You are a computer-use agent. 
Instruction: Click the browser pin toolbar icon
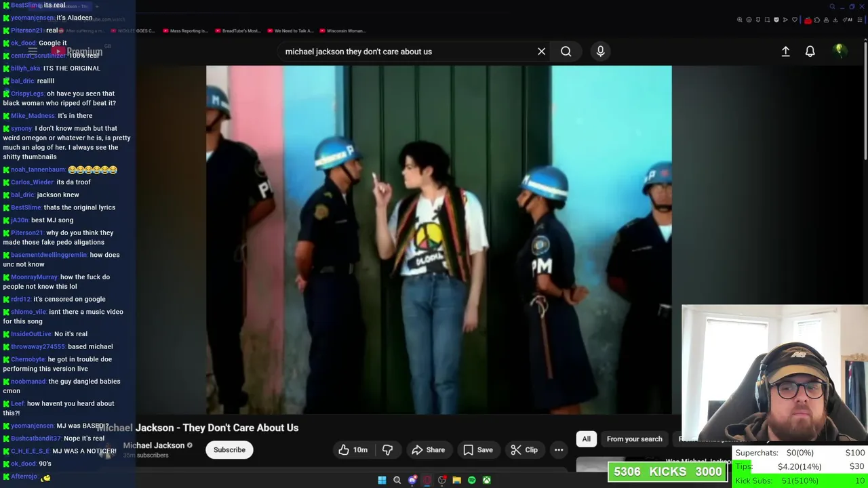[758, 20]
